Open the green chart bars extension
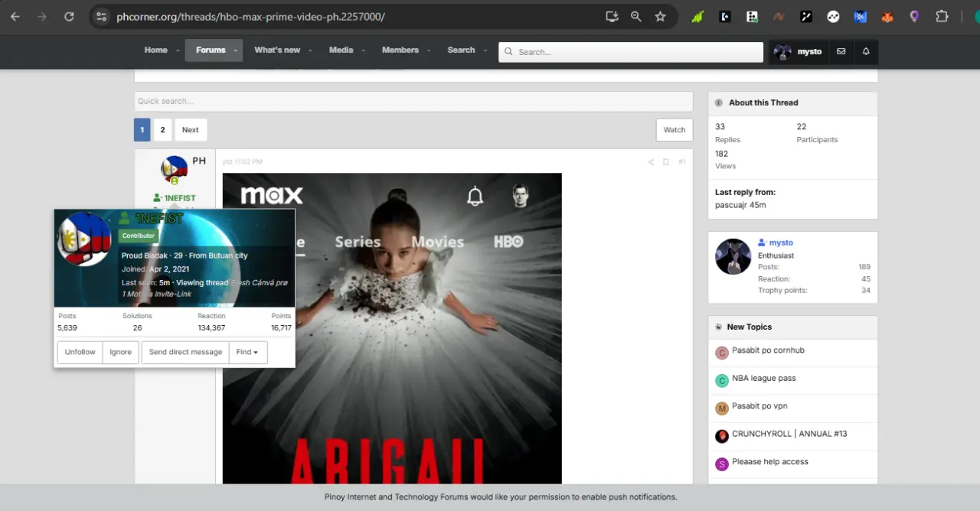Screen dimensions: 980x511 [x=697, y=16]
